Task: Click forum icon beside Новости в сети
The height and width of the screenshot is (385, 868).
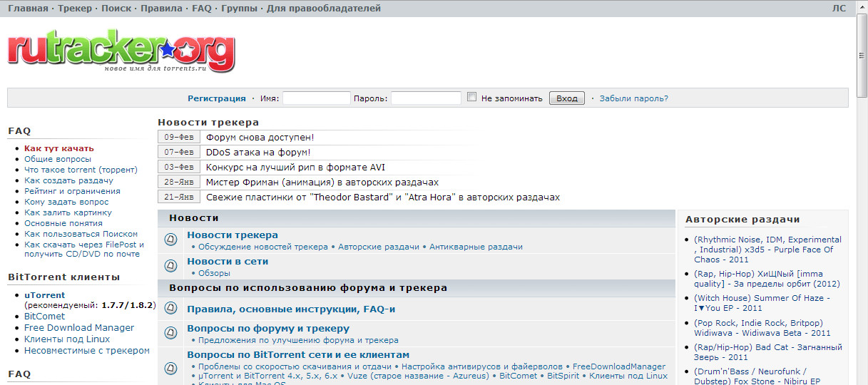Action: (171, 266)
